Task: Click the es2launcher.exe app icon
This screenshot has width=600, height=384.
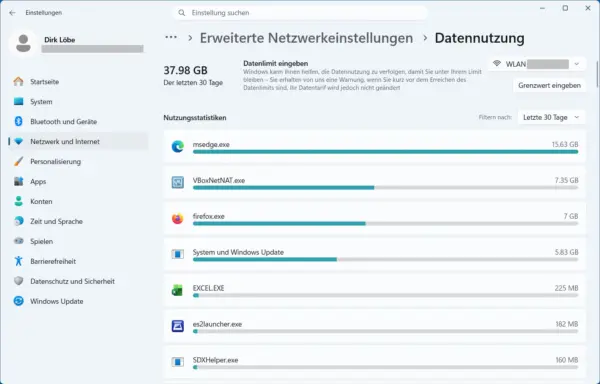Action: click(x=178, y=326)
